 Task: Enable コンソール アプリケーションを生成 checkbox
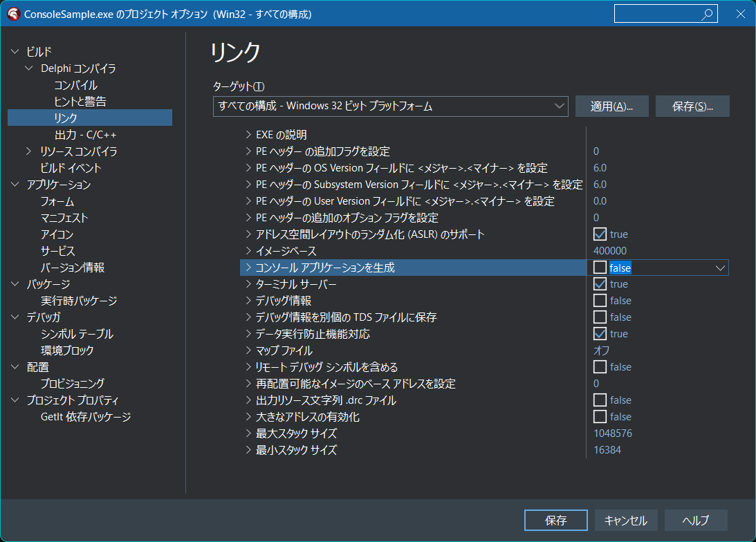(x=600, y=268)
